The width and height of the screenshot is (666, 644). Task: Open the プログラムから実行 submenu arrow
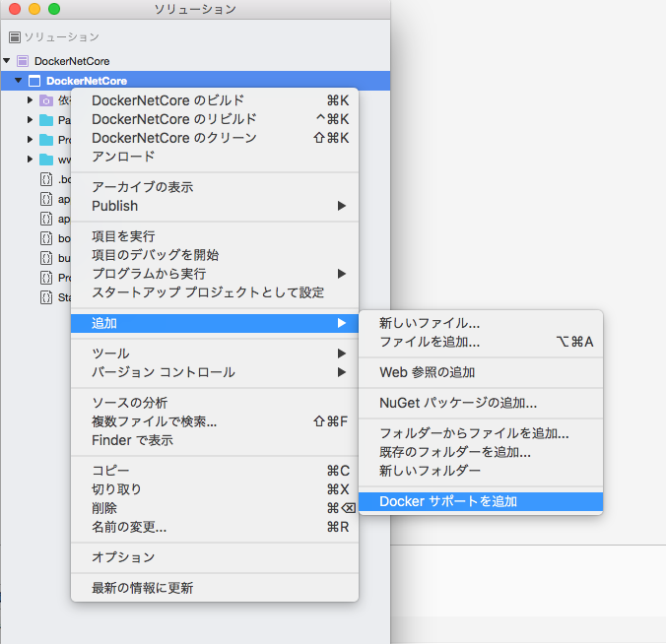(x=342, y=274)
